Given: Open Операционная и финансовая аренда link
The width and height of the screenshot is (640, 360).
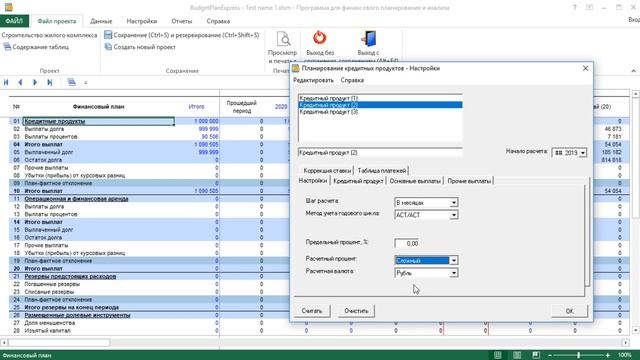Looking at the screenshot, I should click(x=76, y=199).
